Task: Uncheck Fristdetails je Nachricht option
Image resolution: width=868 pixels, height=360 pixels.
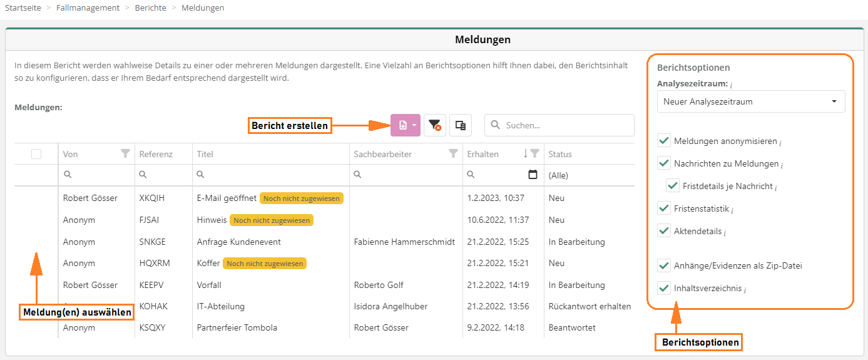Action: 673,186
